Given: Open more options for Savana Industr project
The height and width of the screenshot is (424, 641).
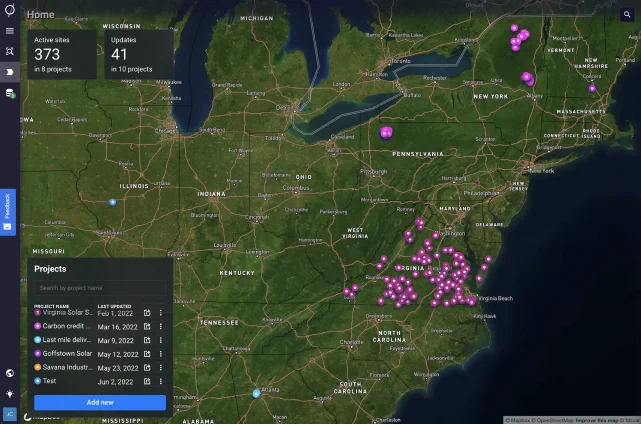Looking at the screenshot, I should point(161,368).
